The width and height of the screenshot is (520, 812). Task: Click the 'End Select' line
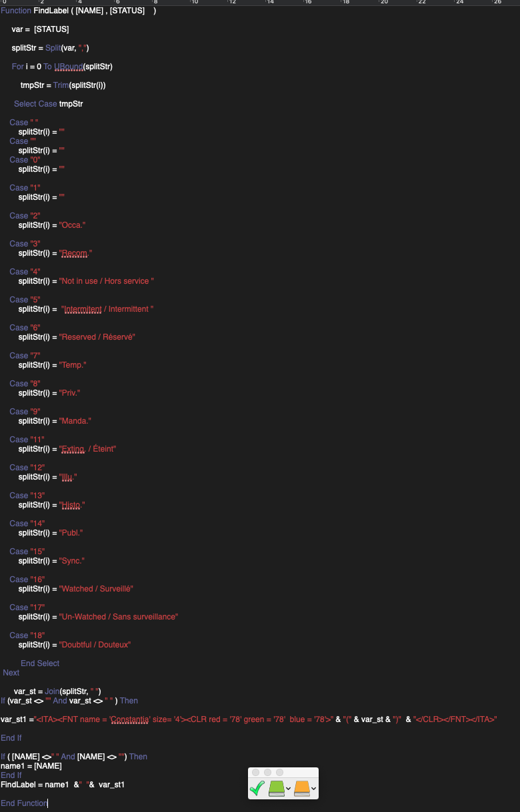click(40, 663)
